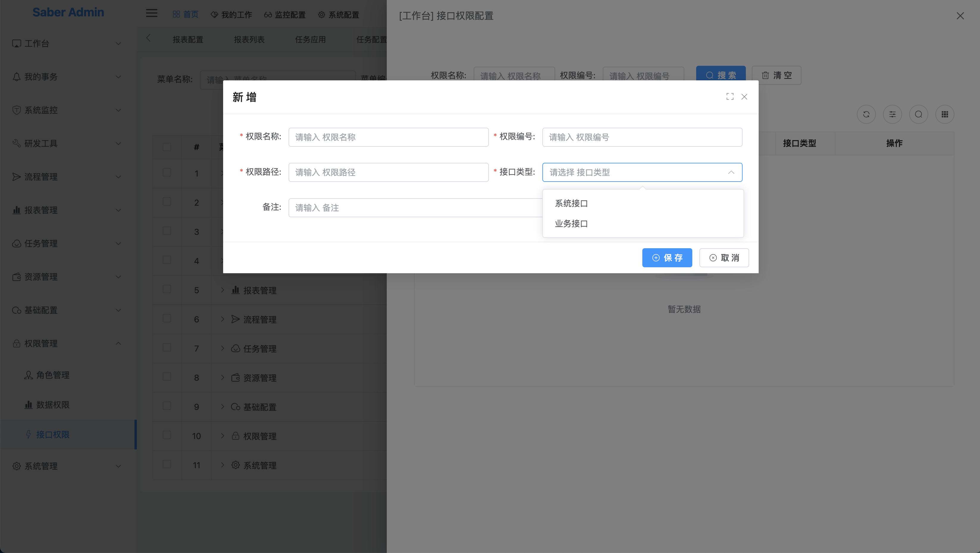Click the 工作台 monitor icon in the sidebar
Viewport: 980px width, 553px height.
[16, 43]
